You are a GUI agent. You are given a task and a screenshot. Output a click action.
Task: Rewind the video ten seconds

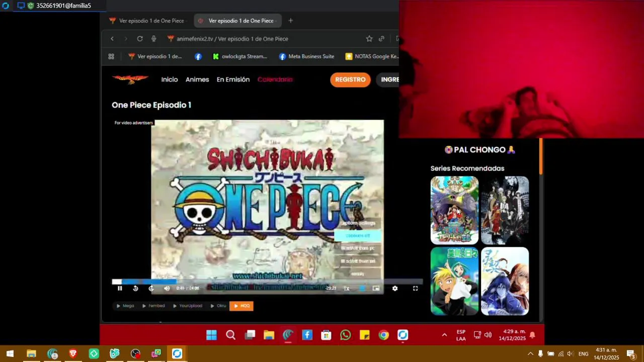point(135,288)
